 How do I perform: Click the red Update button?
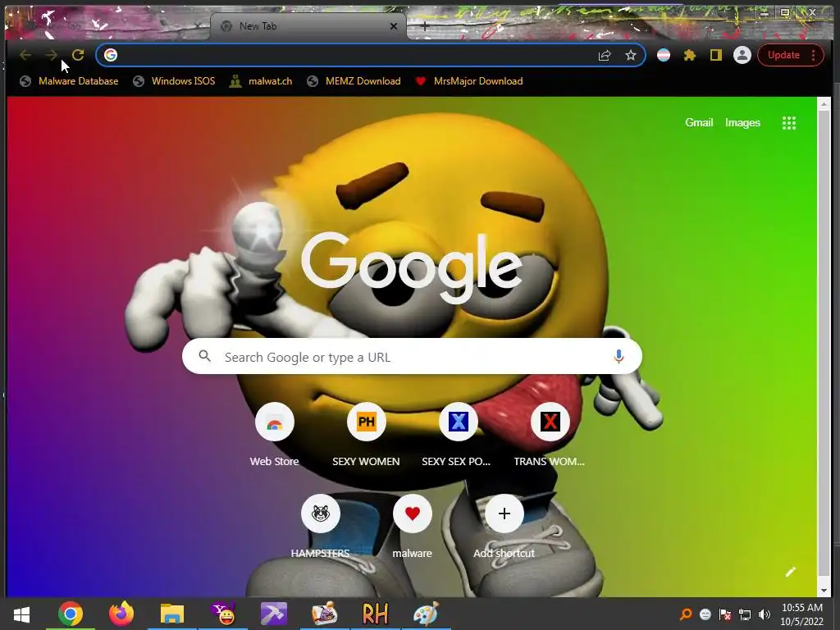tap(783, 55)
